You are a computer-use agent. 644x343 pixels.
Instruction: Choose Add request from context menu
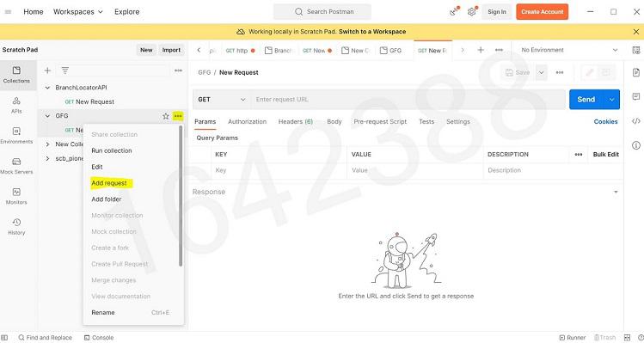(109, 183)
